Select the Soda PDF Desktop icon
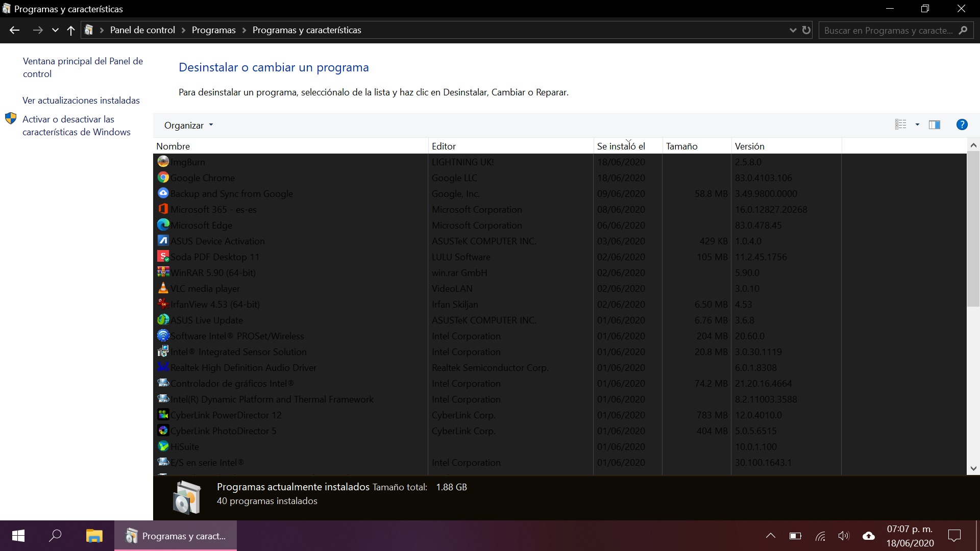Image resolution: width=980 pixels, height=551 pixels. 163,257
